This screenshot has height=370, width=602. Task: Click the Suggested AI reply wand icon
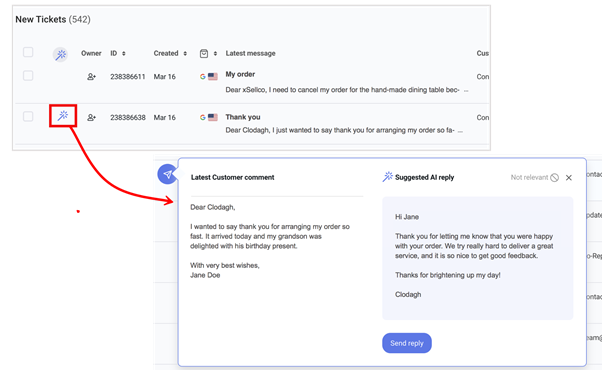[x=387, y=177]
